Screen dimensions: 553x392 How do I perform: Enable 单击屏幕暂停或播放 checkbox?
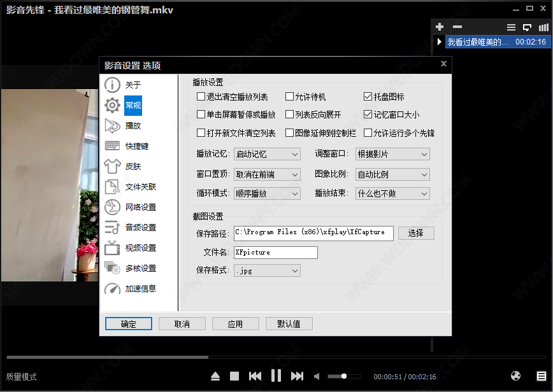(201, 115)
